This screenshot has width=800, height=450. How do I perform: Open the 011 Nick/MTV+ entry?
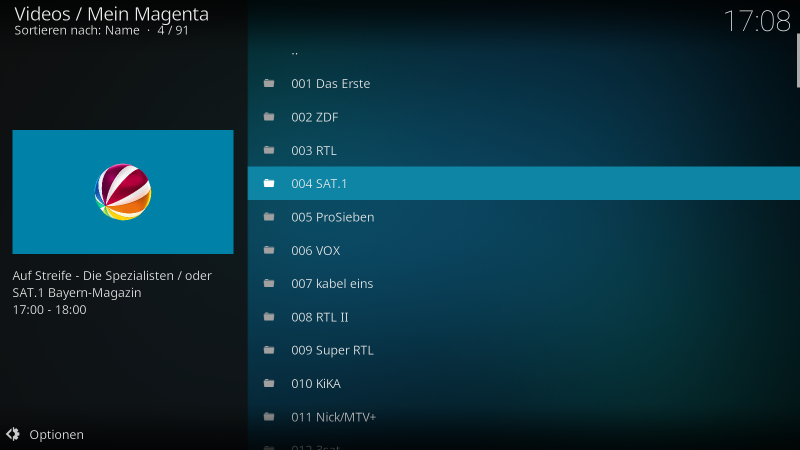tap(522, 417)
